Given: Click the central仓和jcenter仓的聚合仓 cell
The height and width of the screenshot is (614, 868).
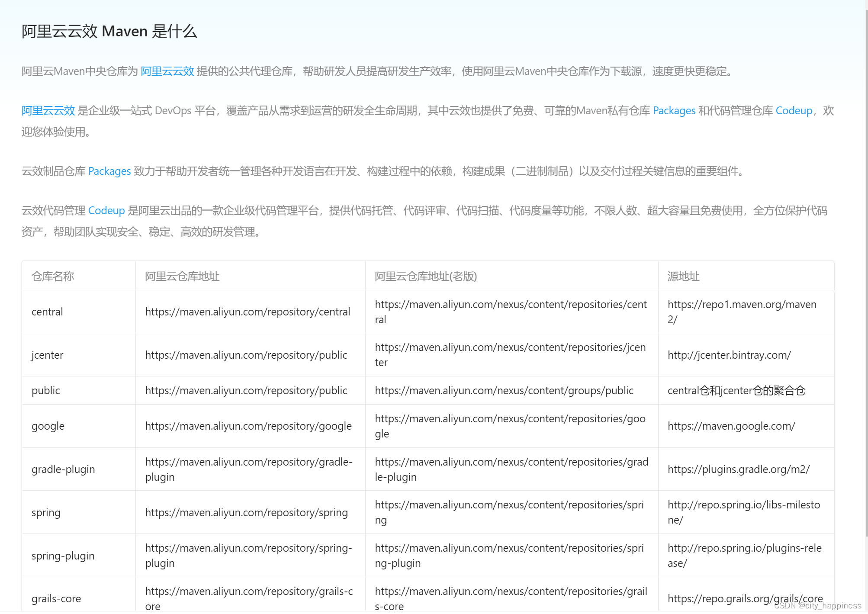Looking at the screenshot, I should [x=736, y=391].
